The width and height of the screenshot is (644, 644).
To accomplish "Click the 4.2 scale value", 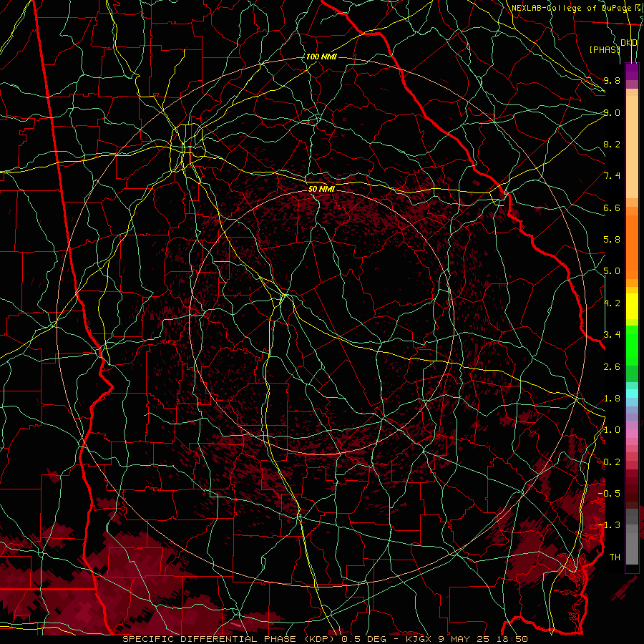I will 612,303.
